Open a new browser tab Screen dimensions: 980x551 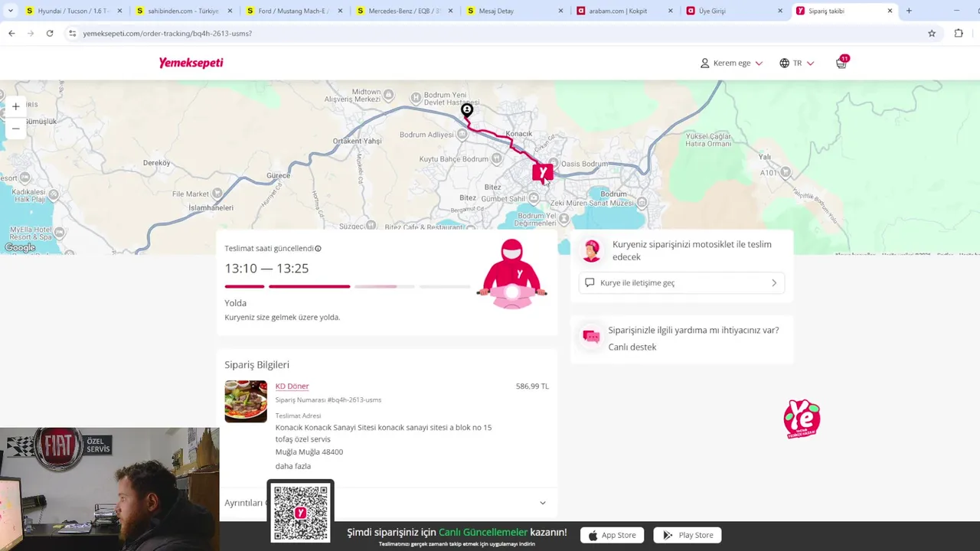[909, 11]
